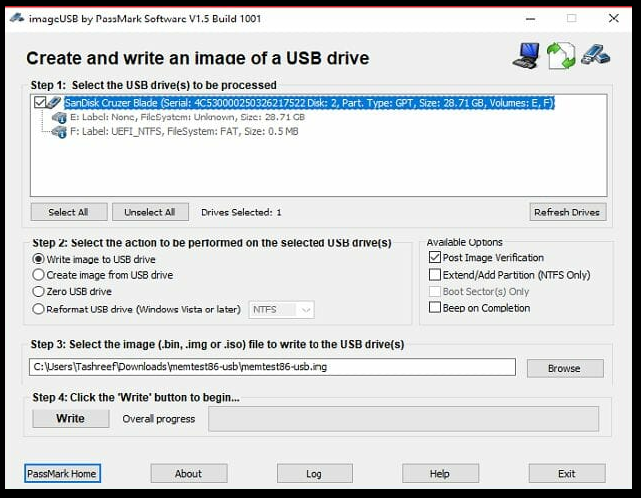641x498 pixels.
Task: Toggle Boot Sector(s) Only checkbox
Action: (435, 292)
